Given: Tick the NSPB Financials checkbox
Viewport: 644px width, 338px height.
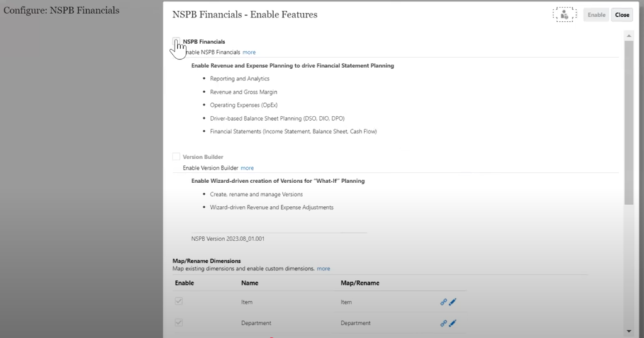Looking at the screenshot, I should pos(176,42).
